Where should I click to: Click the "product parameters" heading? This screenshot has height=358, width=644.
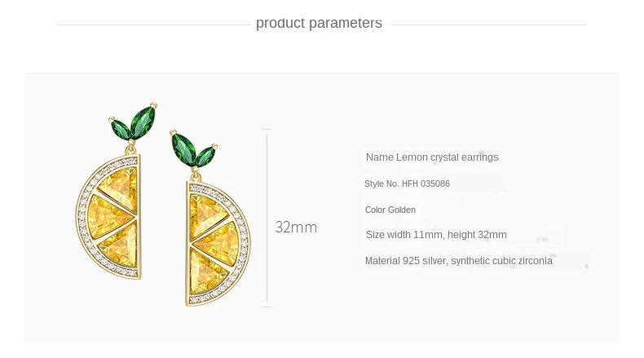[x=319, y=23]
